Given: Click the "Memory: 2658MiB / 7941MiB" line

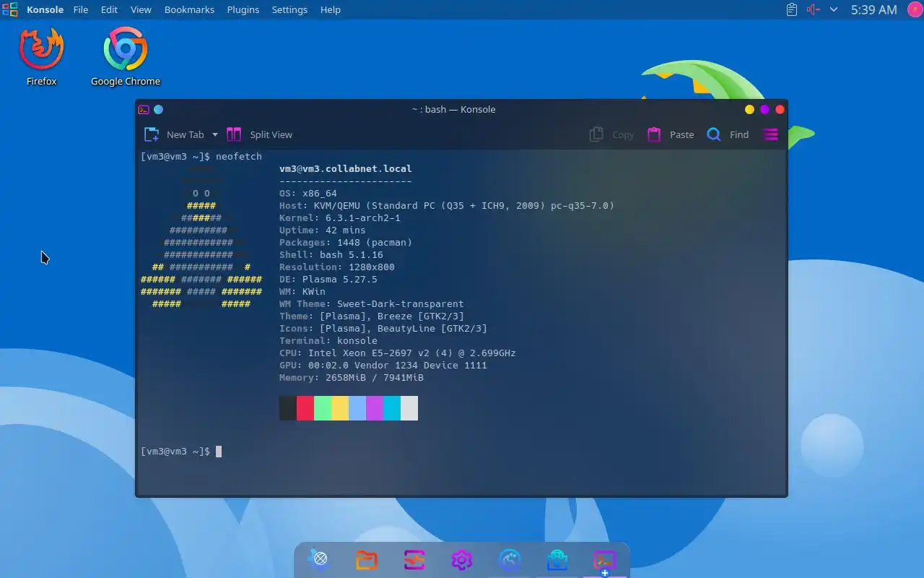Looking at the screenshot, I should 352,378.
